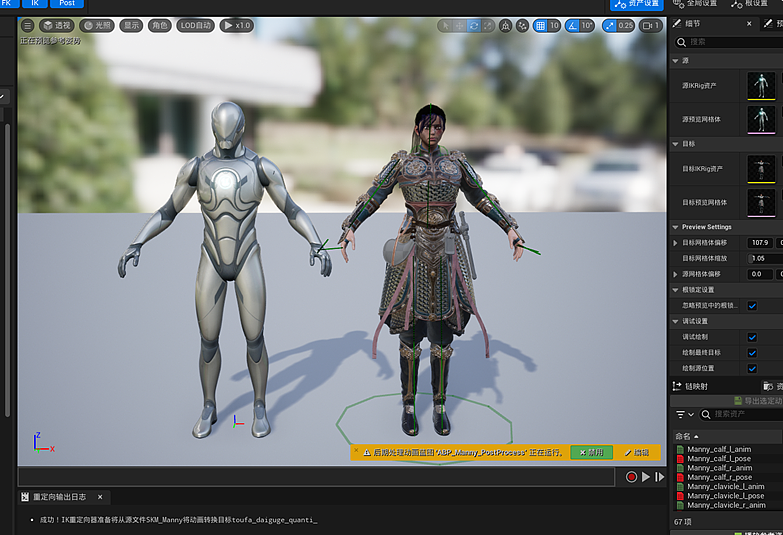Toggle surface snapping icon

(522, 25)
